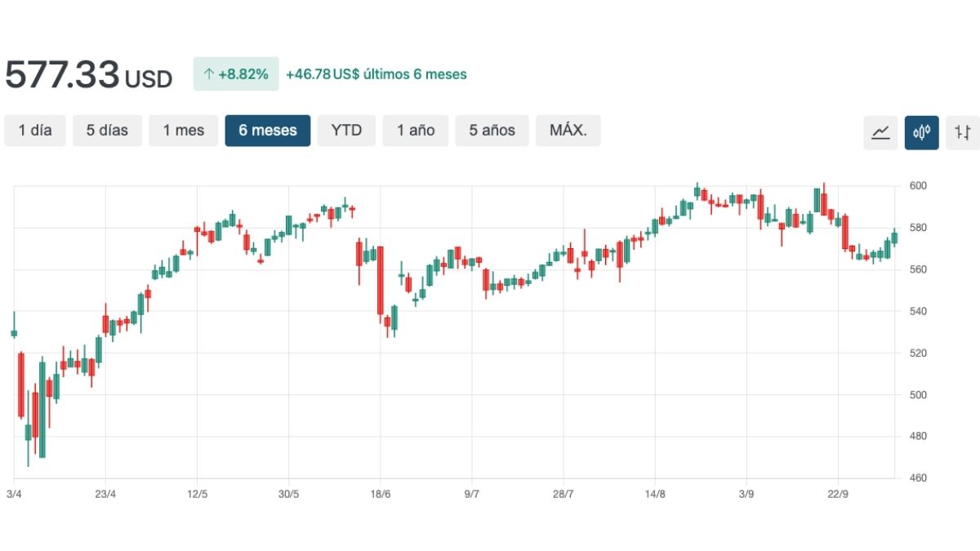Click the green up-arrow percentage badge
The height and width of the screenshot is (551, 980).
(x=236, y=74)
